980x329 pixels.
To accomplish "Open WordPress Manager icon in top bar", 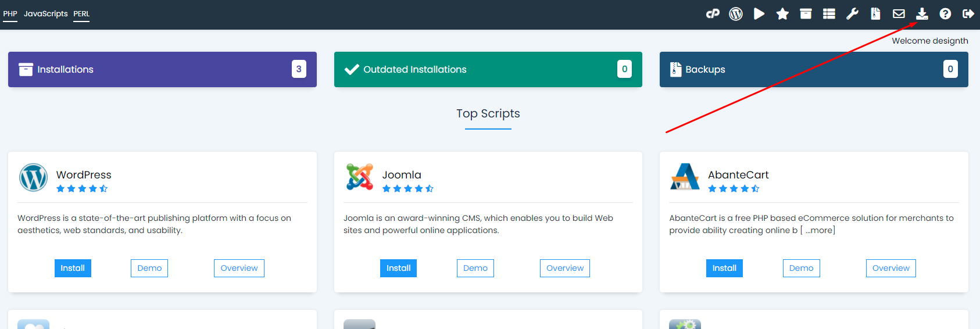I will pos(736,14).
